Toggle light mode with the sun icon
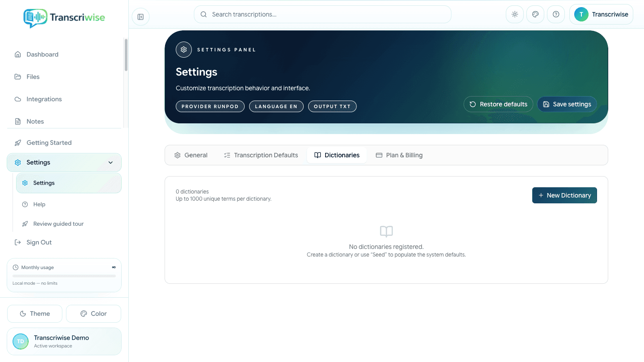Screen dimensions: 644x362 pos(515,14)
